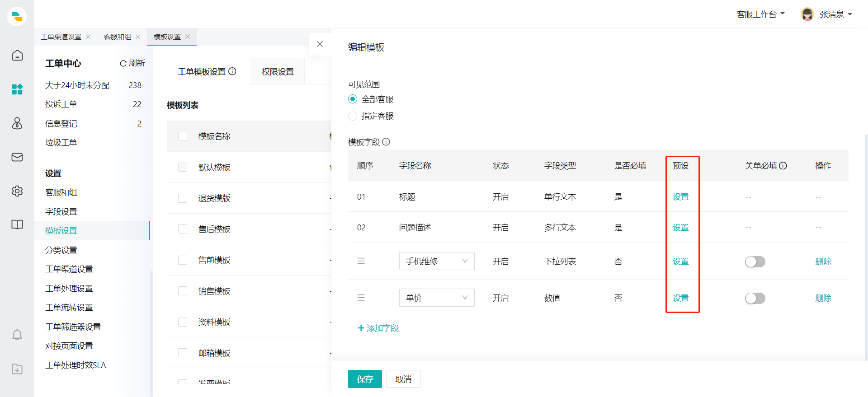The image size is (868, 397).
Task: Close the 模板设置 tab
Action: [188, 37]
